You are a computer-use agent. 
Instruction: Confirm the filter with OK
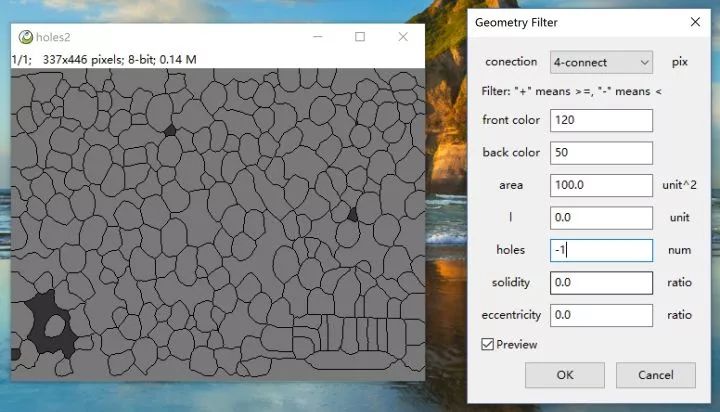click(x=565, y=375)
